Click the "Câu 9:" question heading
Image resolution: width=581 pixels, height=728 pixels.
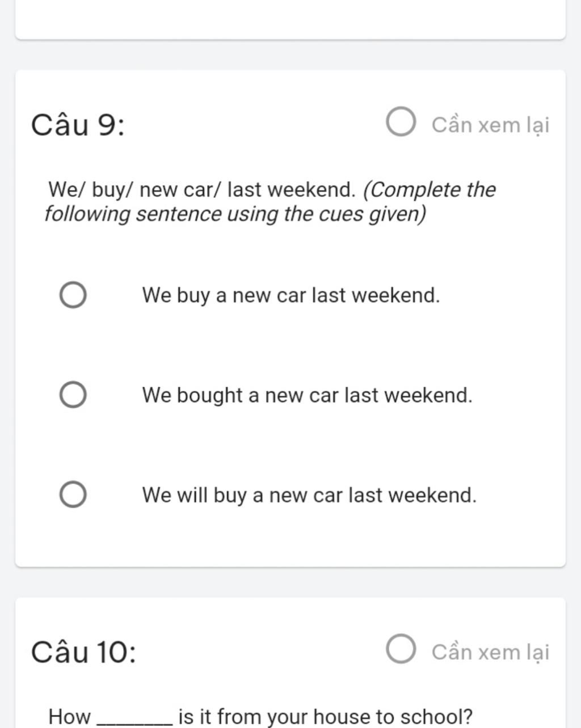pos(78,125)
